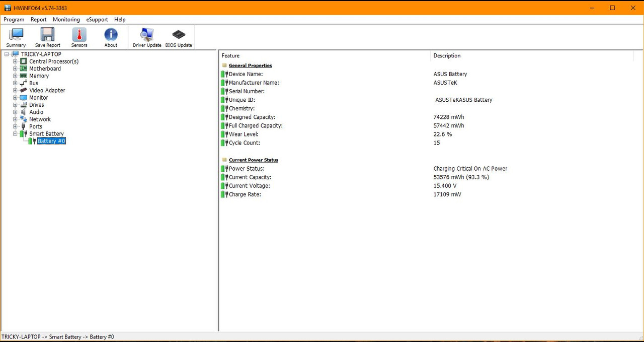This screenshot has width=644, height=342.
Task: Open the Report menu
Action: pos(38,20)
